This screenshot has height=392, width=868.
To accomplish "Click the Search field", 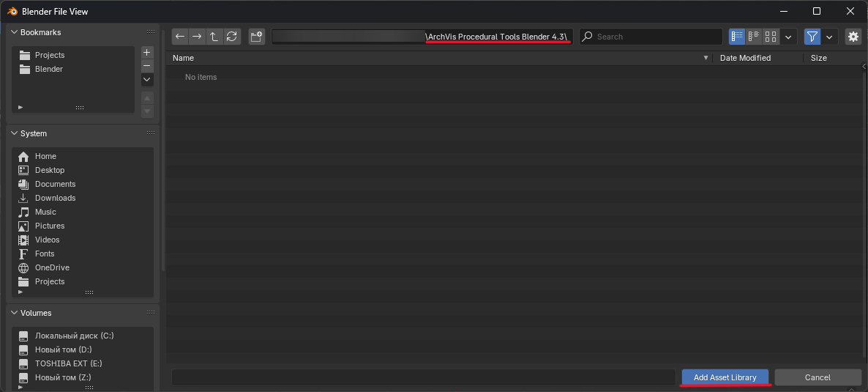I will pyautogui.click(x=651, y=37).
